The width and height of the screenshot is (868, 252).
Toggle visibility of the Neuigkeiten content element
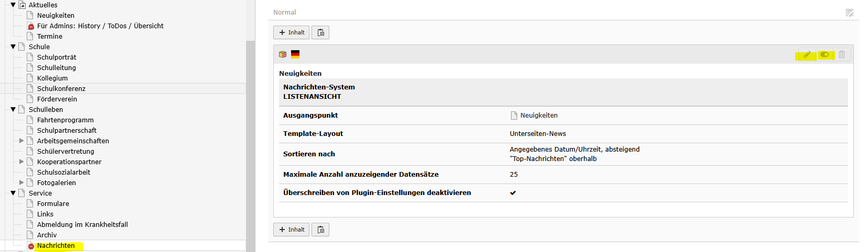click(x=825, y=54)
